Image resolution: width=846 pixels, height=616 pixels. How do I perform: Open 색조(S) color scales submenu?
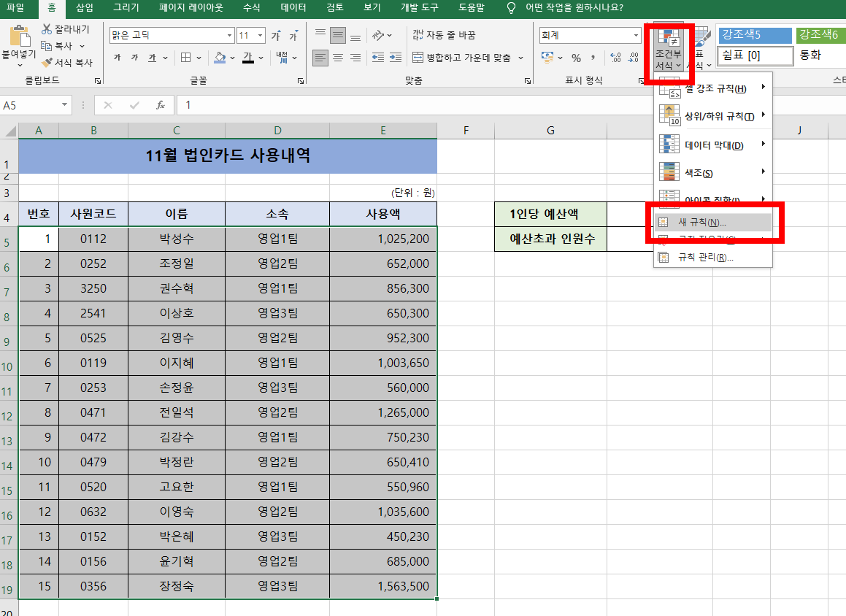pos(713,173)
